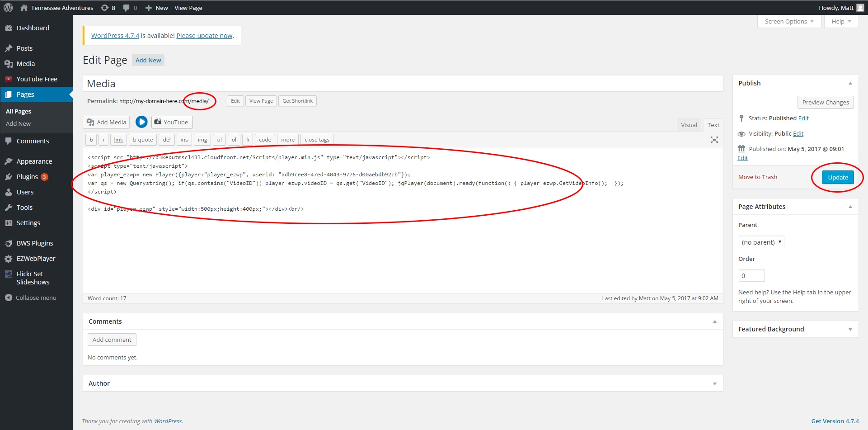Insert blockquote with b-quote quicktag
Screen dimensions: 868x430
(143, 140)
